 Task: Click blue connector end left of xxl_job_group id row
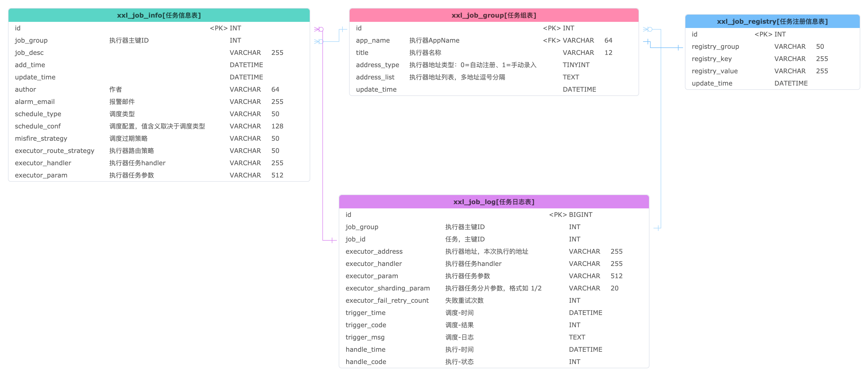coord(343,29)
